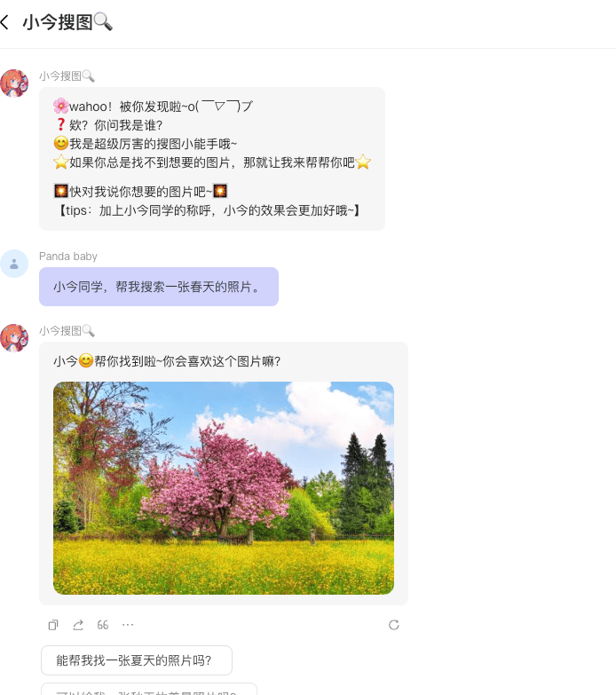Regenerate the response with circular arrow icon
Viewport: 616px width, 695px height.
click(394, 625)
